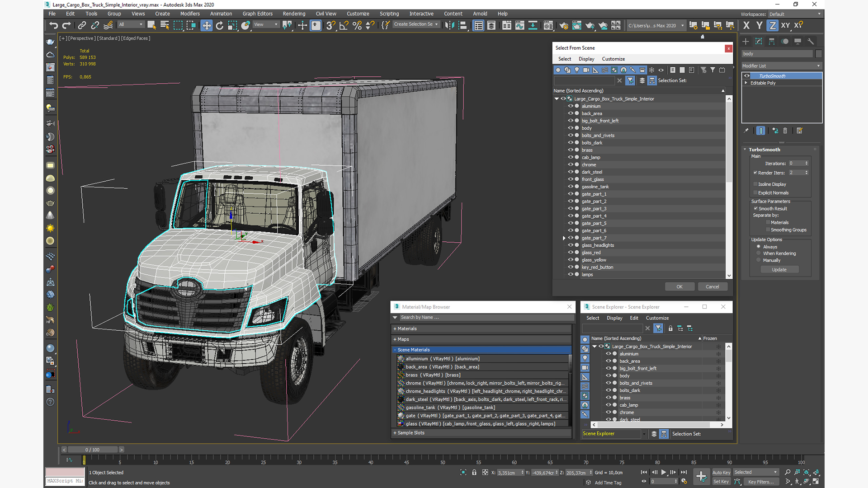
Task: Restrict transform to X axis
Action: pyautogui.click(x=746, y=26)
